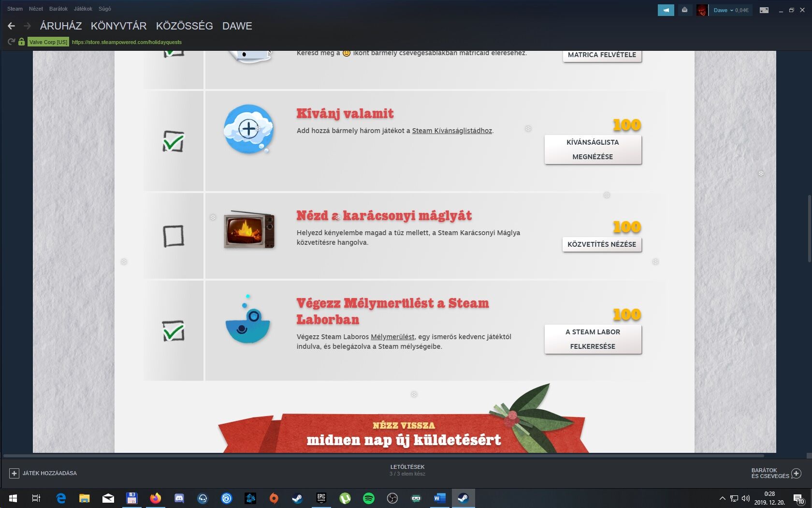Launch Microsoft Edge from the taskbar

pyautogui.click(x=61, y=498)
